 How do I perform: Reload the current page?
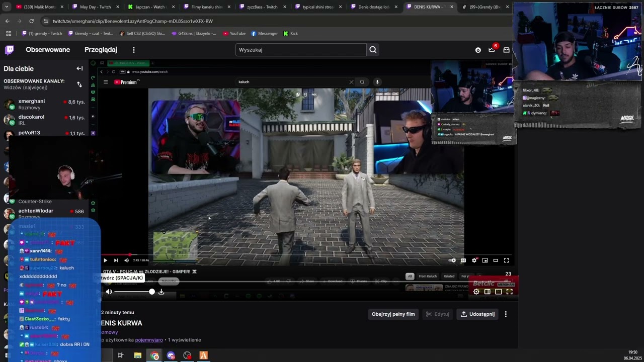31,21
